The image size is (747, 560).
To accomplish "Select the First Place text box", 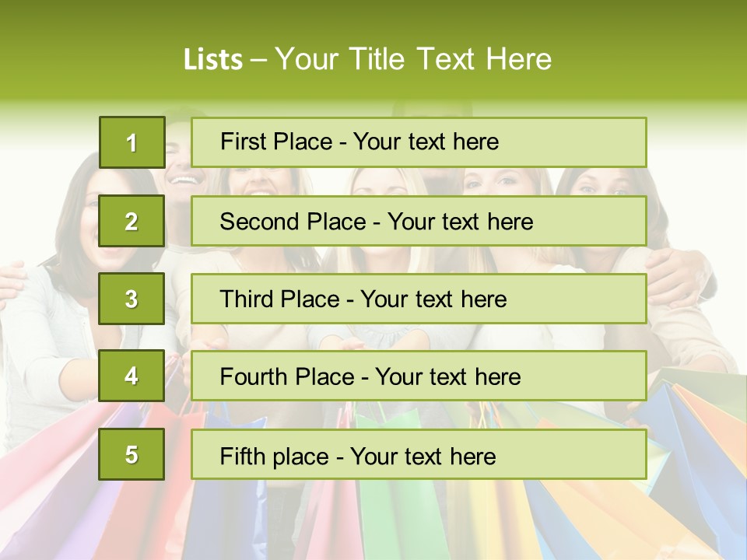I will coord(419,142).
